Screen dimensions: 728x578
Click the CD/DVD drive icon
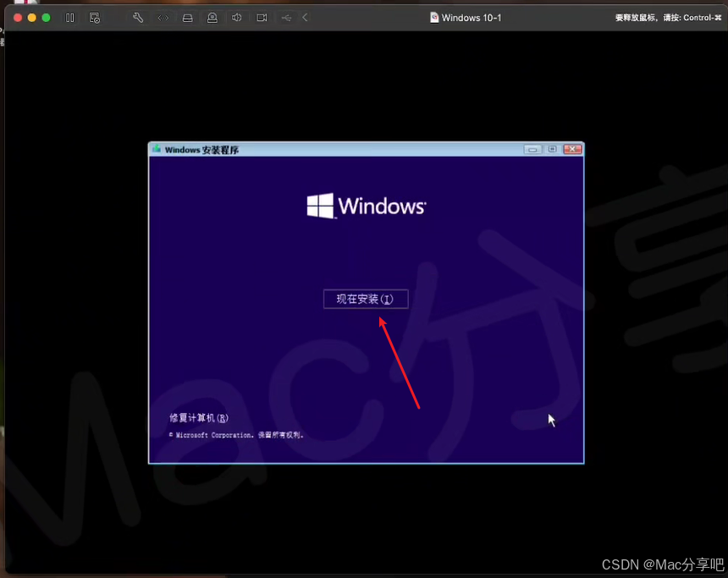212,18
